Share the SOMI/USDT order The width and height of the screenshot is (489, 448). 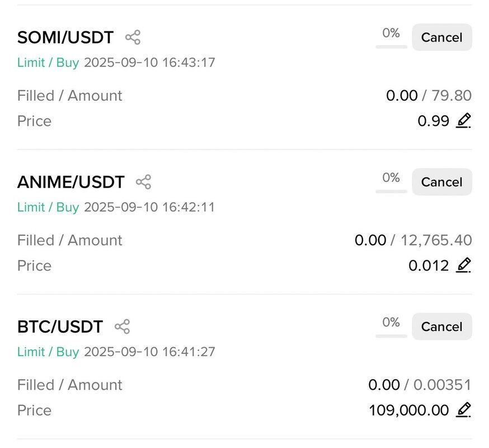133,38
